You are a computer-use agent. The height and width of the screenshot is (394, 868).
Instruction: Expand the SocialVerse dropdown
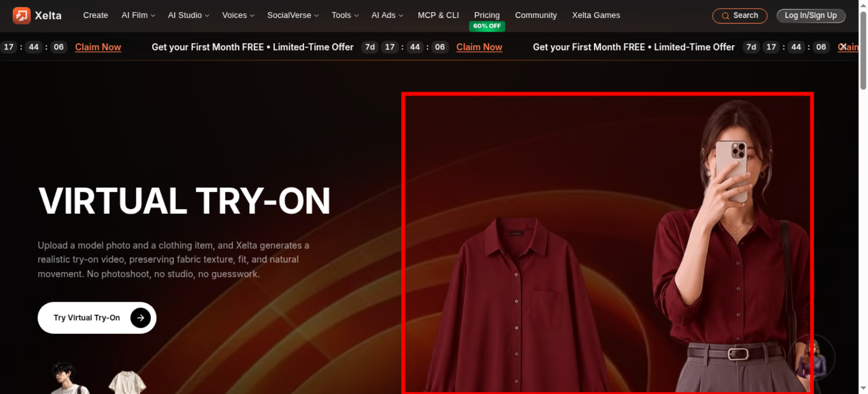tap(293, 15)
